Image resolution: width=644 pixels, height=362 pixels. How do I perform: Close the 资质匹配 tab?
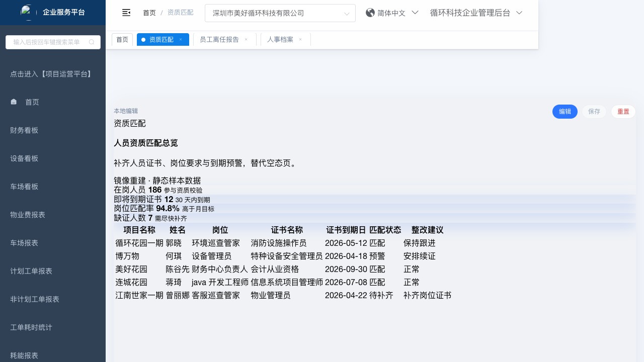click(x=181, y=40)
